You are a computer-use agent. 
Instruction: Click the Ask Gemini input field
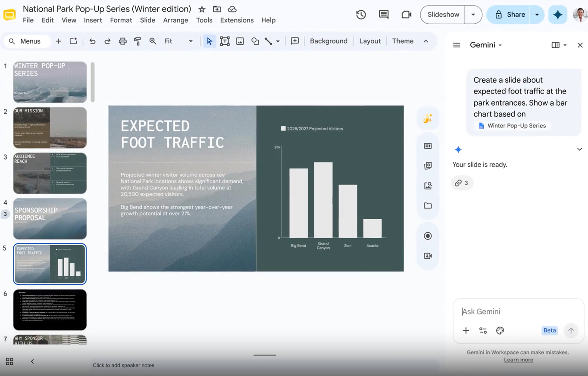pos(518,311)
